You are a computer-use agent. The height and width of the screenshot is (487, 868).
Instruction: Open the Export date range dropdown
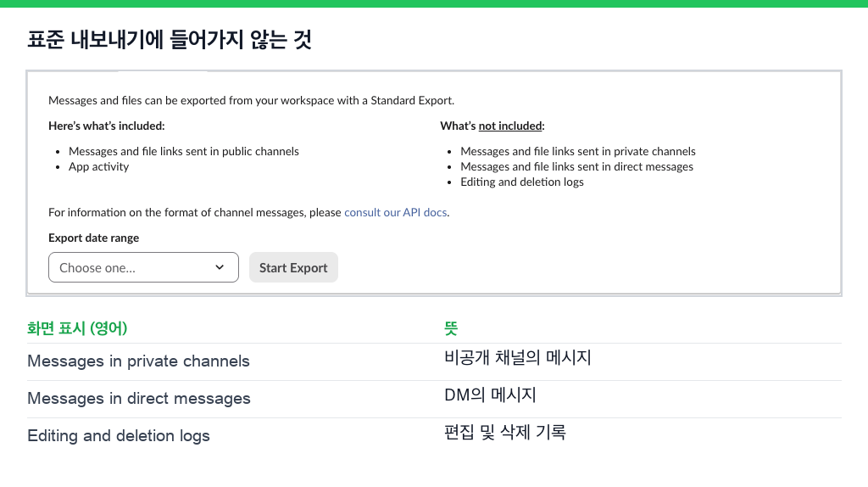[143, 267]
